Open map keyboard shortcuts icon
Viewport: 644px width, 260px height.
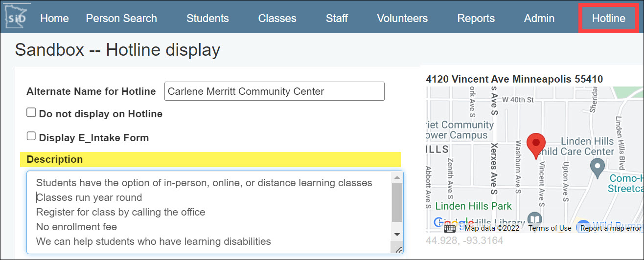tap(450, 228)
